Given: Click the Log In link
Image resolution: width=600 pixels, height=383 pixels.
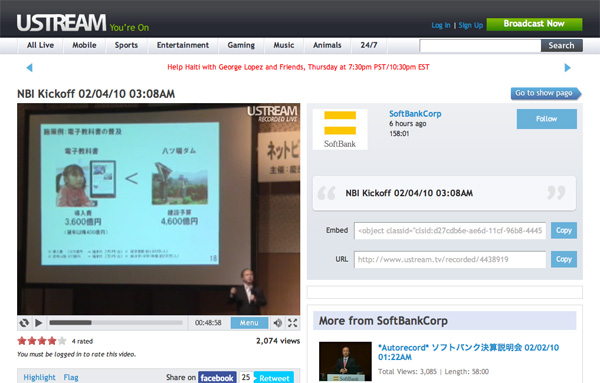Looking at the screenshot, I should click(x=441, y=25).
